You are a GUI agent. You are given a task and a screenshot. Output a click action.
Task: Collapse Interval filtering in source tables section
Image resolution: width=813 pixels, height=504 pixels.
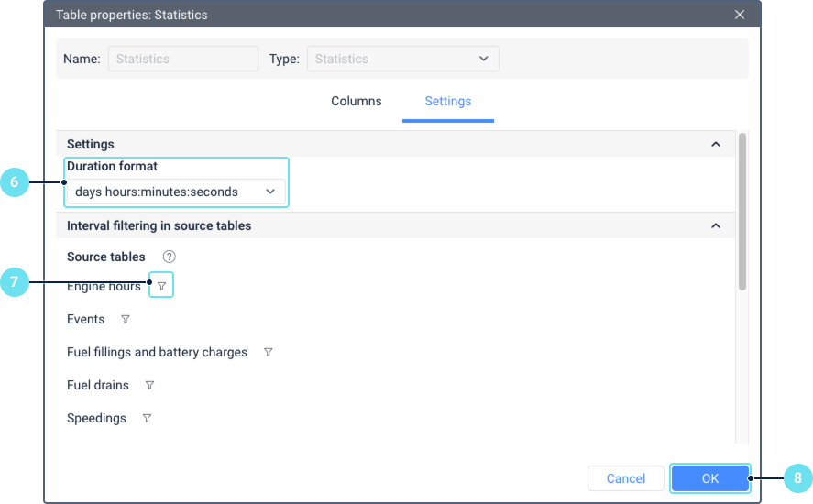[716, 225]
